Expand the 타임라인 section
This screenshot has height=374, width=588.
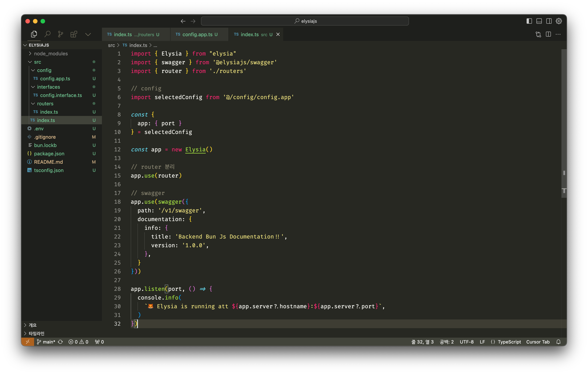[36, 333]
